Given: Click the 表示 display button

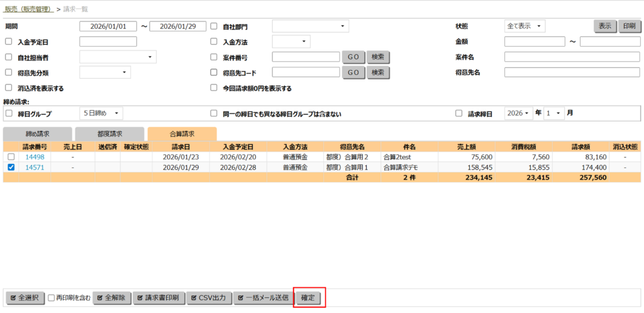Looking at the screenshot, I should tap(604, 26).
